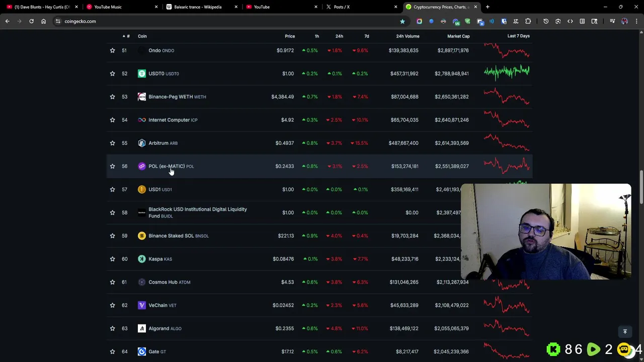Image resolution: width=644 pixels, height=362 pixels.
Task: Favorite Ondo with its star
Action: [112, 50]
